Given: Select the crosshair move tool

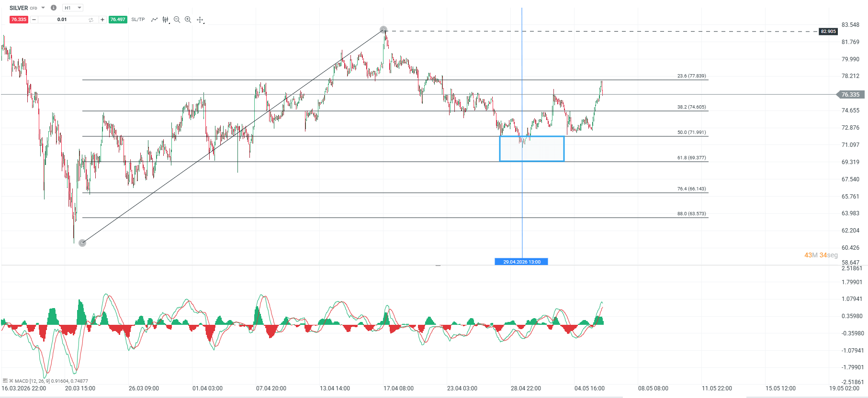Looking at the screenshot, I should 200,20.
